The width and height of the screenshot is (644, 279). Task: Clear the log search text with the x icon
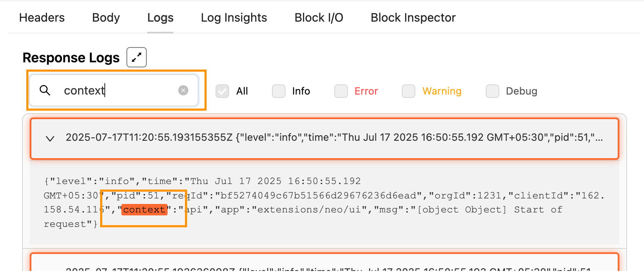[183, 90]
